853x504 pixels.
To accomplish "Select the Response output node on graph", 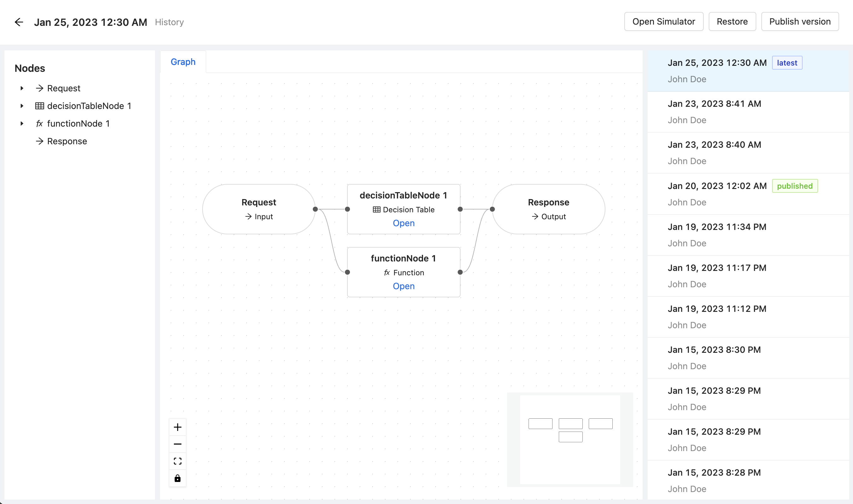I will (x=548, y=209).
